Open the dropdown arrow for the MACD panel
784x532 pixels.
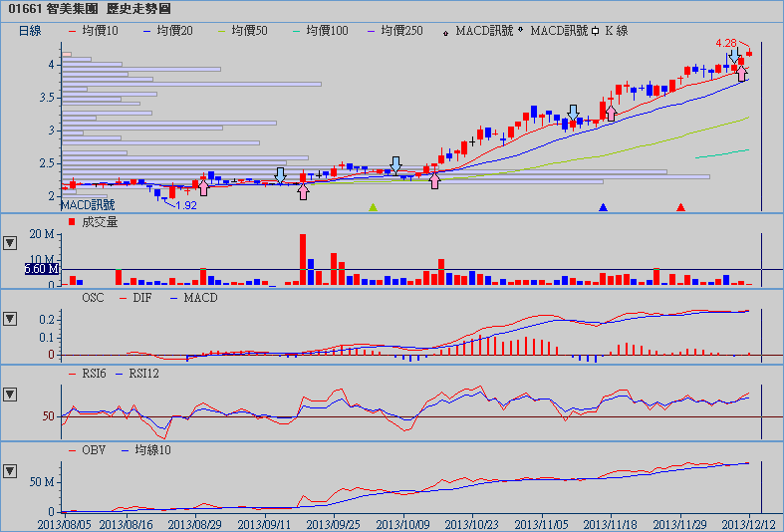[x=10, y=319]
